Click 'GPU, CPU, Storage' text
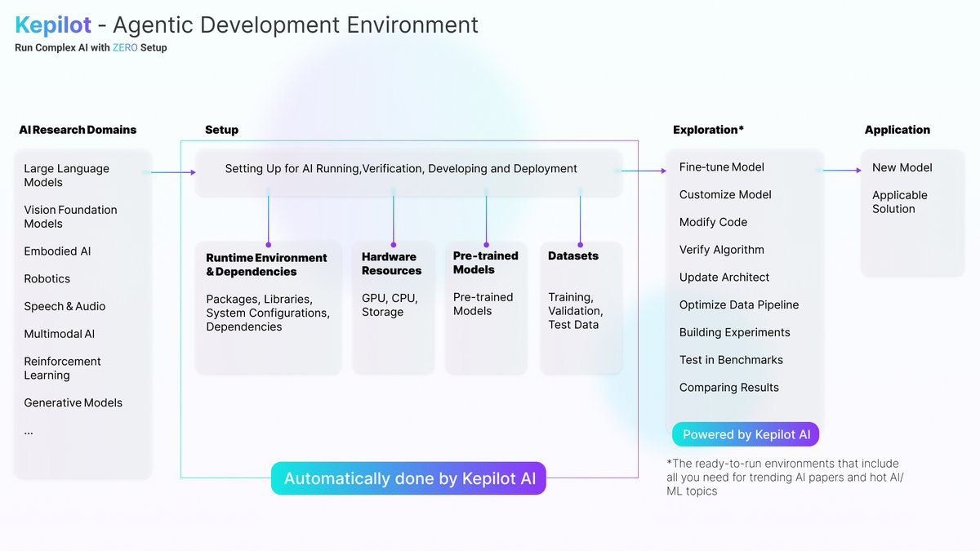The height and width of the screenshot is (551, 980). click(390, 305)
